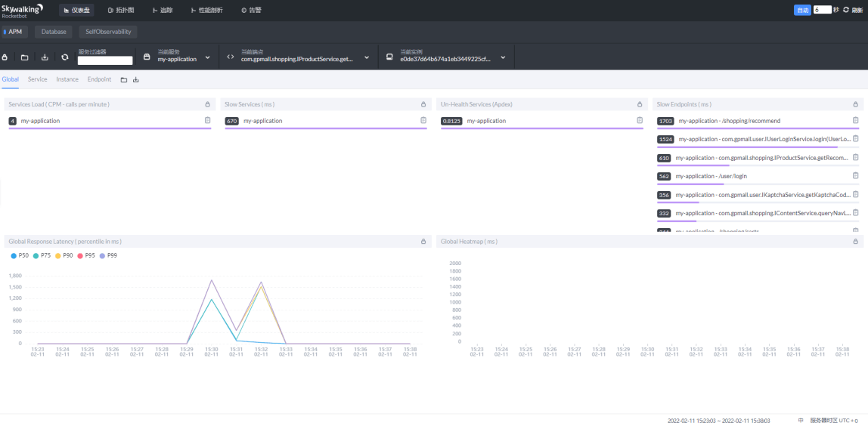Image resolution: width=868 pixels, height=426 pixels.
Task: Copy the IUserLoginService.login endpoint name
Action: [855, 139]
